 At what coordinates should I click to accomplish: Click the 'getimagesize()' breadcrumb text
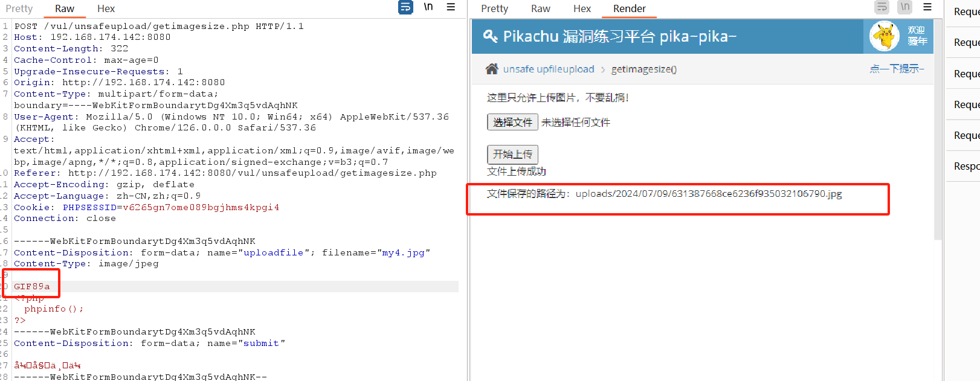644,69
